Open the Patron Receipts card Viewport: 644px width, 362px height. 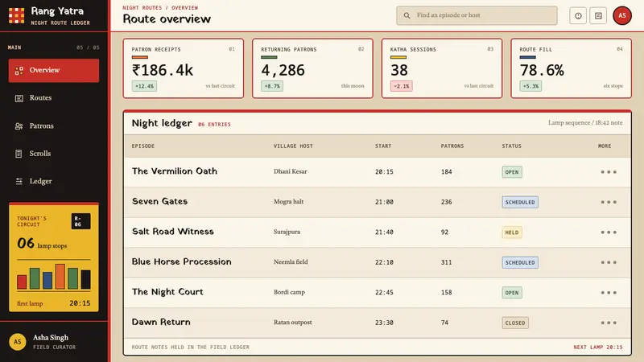coord(184,68)
